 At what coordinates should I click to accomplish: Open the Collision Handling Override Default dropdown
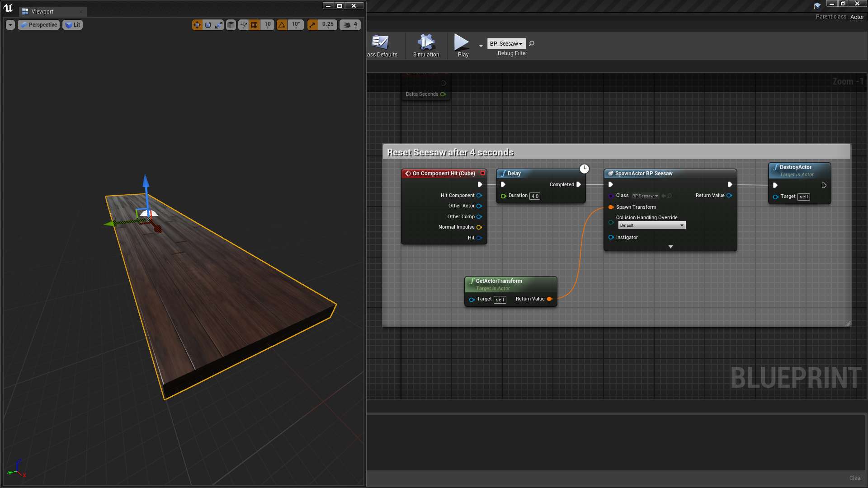coord(651,225)
